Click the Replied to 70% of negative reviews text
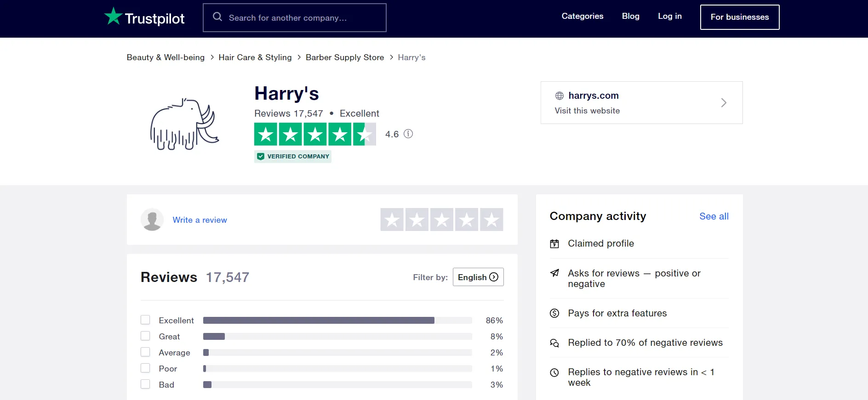 645,343
